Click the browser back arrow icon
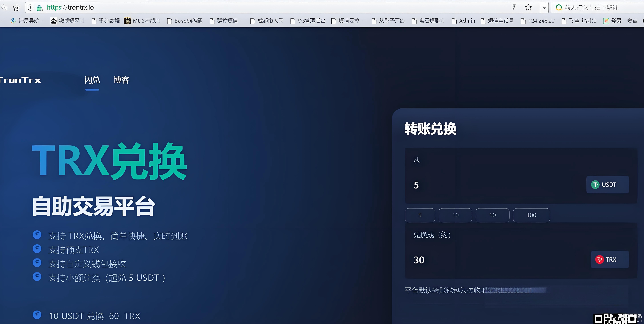Image resolution: width=644 pixels, height=324 pixels. click(x=4, y=8)
